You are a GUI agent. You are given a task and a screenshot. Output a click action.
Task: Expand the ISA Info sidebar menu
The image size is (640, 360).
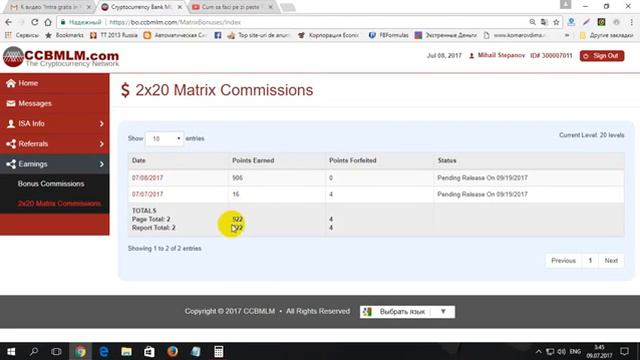pos(55,124)
